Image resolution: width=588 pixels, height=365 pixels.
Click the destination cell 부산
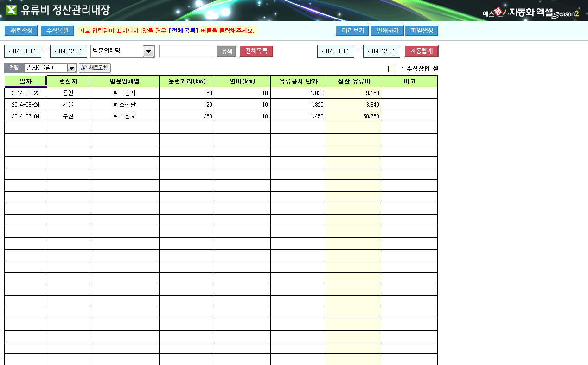[68, 116]
